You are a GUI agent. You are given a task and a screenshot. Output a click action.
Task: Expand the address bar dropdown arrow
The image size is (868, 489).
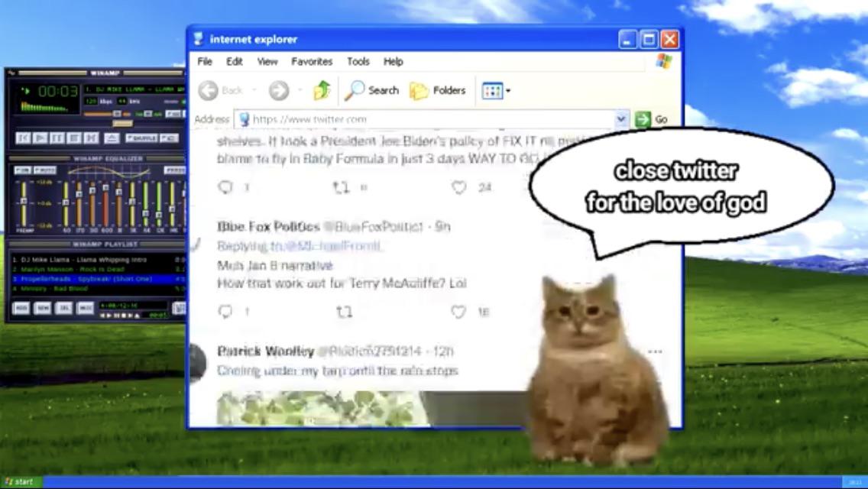pos(621,119)
